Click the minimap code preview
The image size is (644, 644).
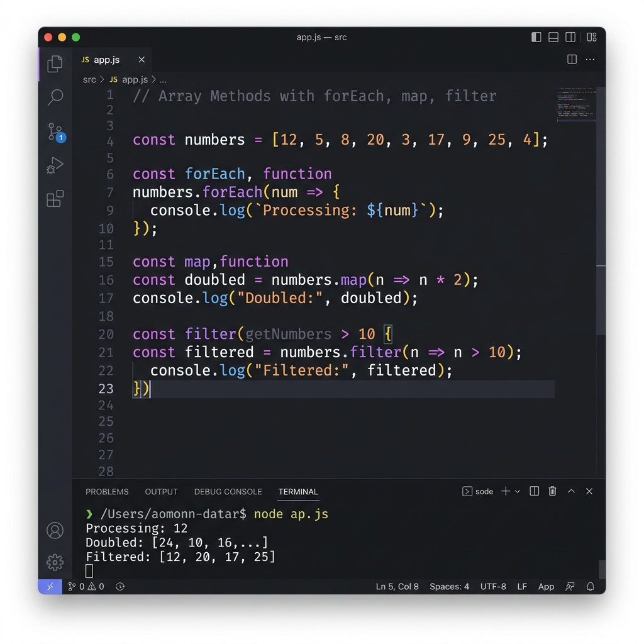click(576, 104)
